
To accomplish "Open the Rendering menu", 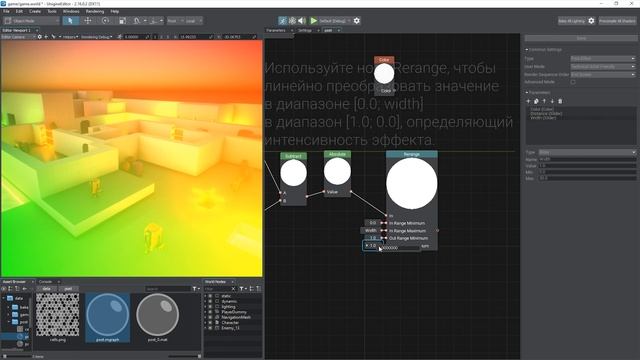I will [x=95, y=11].
